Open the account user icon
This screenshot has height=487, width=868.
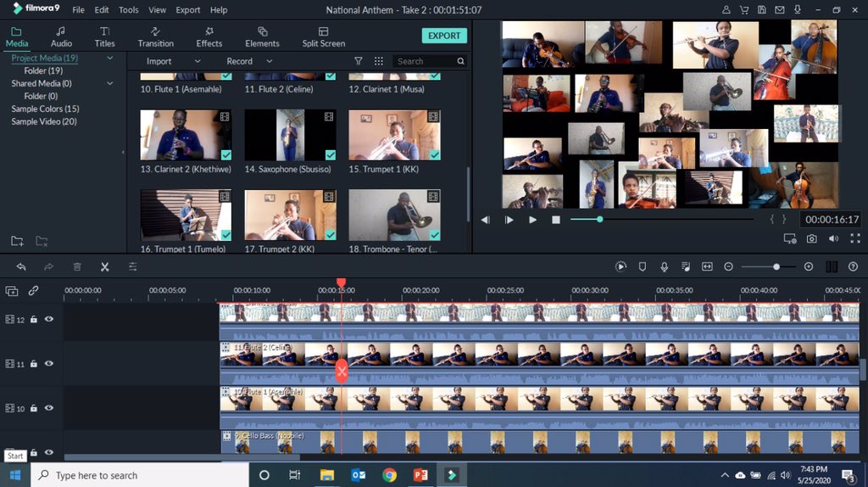point(726,9)
